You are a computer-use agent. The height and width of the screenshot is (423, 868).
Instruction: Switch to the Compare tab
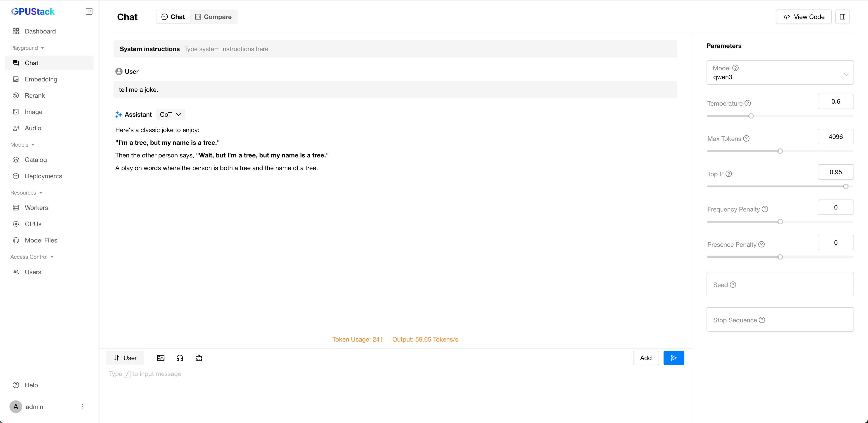click(214, 17)
